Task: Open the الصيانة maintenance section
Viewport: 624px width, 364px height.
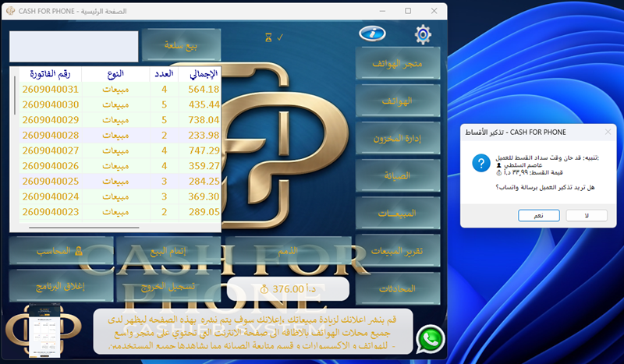Action: pos(398,175)
